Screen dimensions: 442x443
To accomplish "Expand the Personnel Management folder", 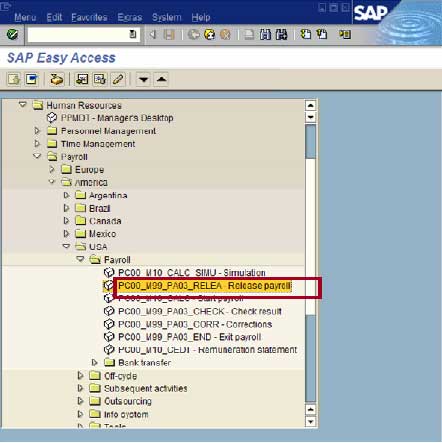I will (37, 131).
